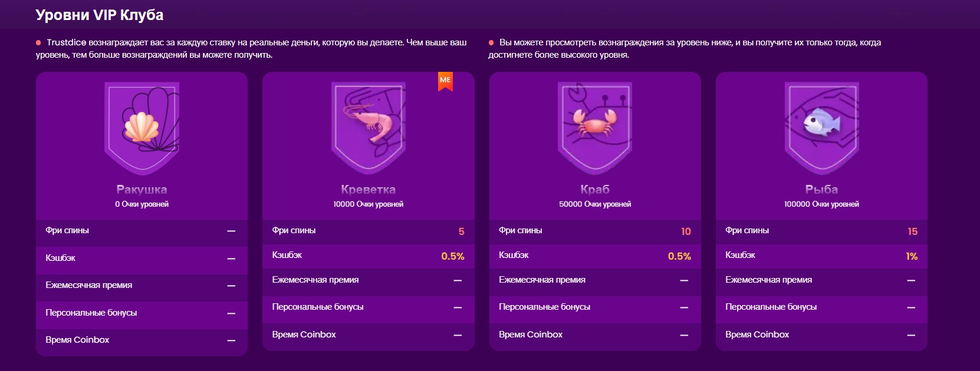Click the 15 free spins value for Рыба
This screenshot has width=980, height=371.
pos(912,231)
